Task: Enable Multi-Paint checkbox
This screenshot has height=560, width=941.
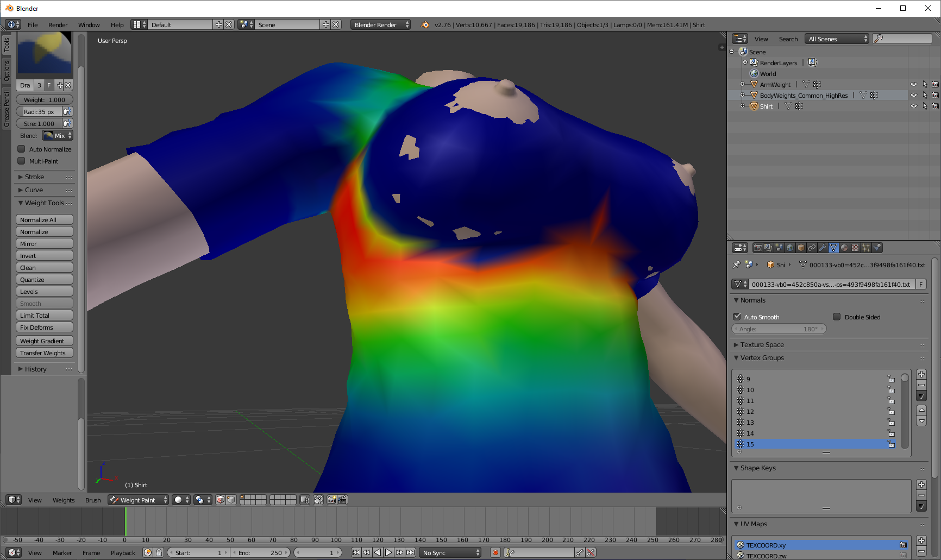Action: click(x=21, y=161)
